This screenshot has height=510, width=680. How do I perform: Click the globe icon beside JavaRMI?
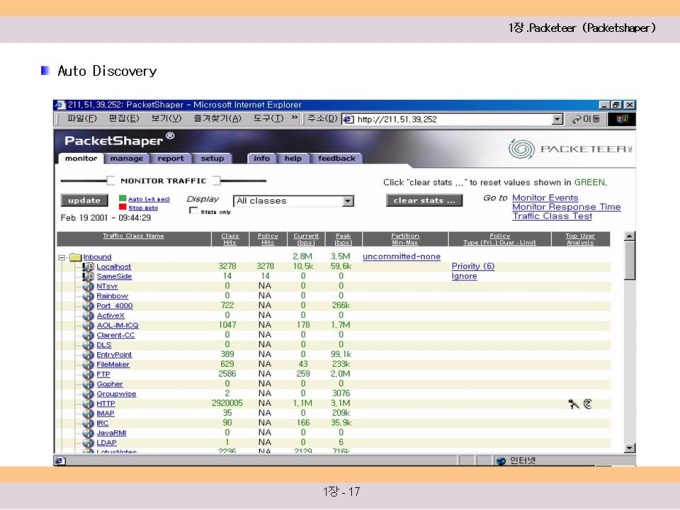coord(88,433)
